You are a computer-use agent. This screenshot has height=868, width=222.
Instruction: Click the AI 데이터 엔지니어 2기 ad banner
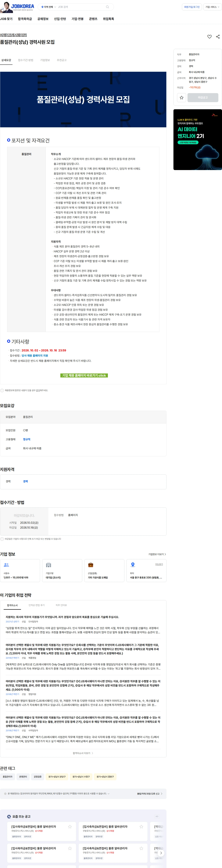[197, 139]
